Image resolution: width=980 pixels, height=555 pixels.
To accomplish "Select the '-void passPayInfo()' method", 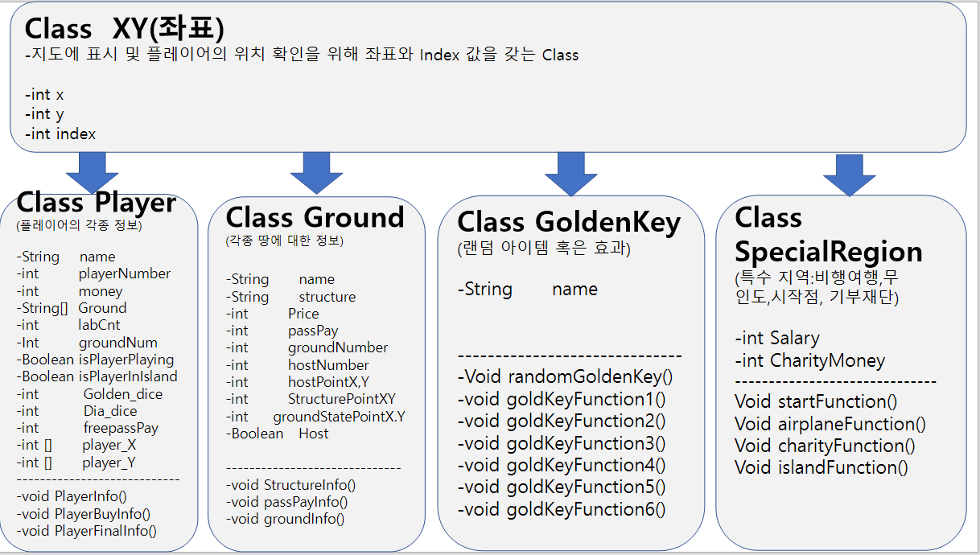I will click(286, 502).
